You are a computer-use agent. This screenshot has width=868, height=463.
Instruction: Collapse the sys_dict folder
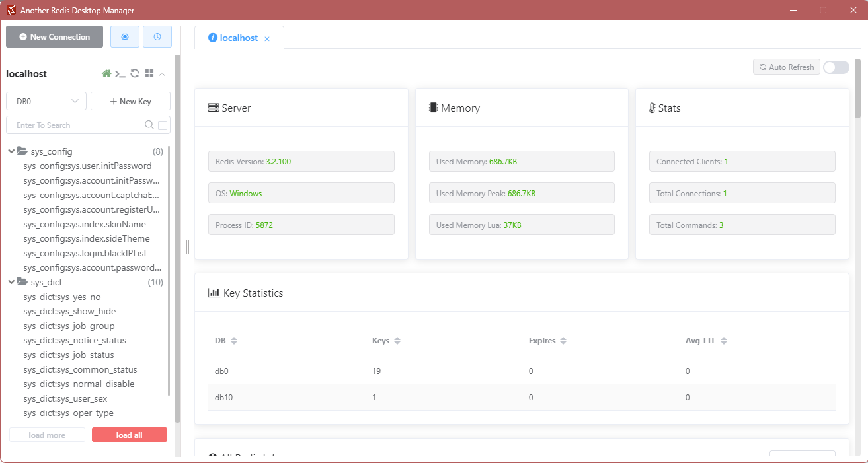(x=11, y=282)
